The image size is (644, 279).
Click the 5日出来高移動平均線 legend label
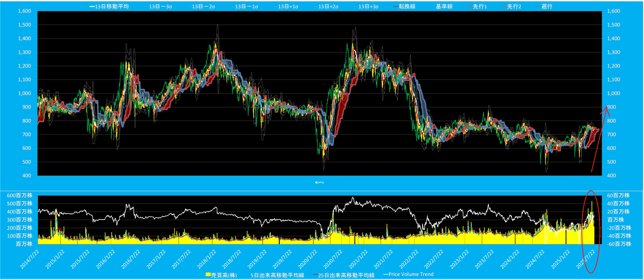coord(277,275)
